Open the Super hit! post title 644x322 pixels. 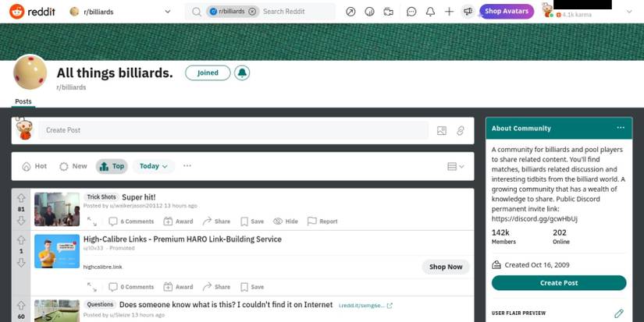click(139, 197)
